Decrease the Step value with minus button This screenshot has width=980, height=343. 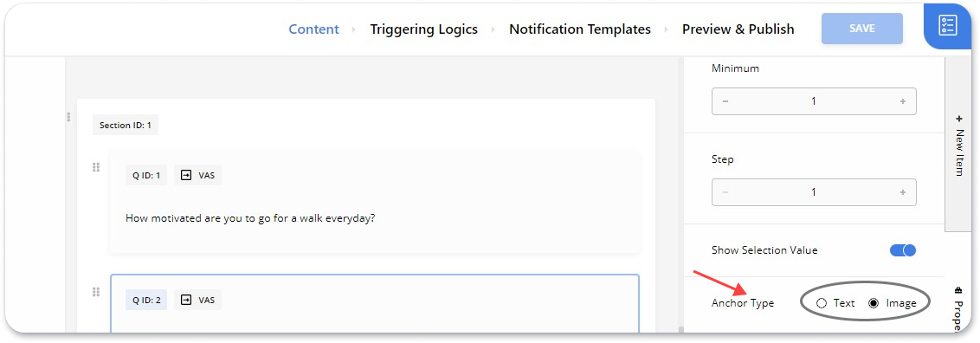725,192
